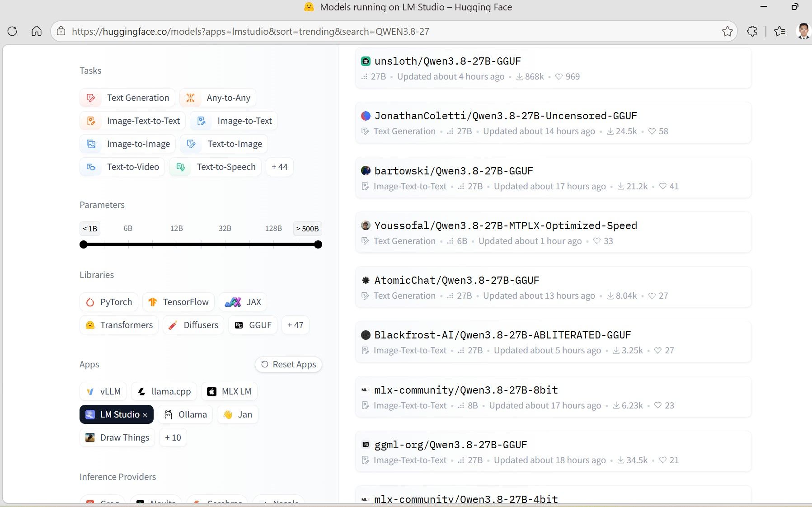Filter by Jan app
Image resolution: width=812 pixels, height=507 pixels.
[238, 414]
